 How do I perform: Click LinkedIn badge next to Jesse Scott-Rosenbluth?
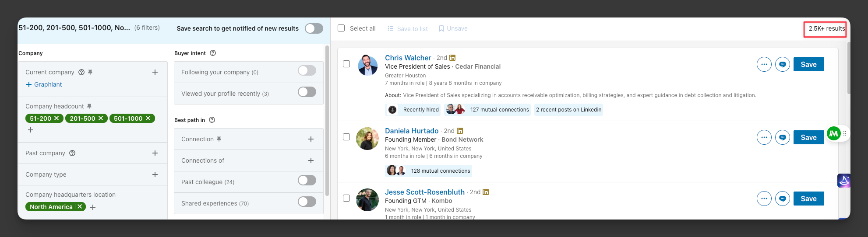(486, 192)
